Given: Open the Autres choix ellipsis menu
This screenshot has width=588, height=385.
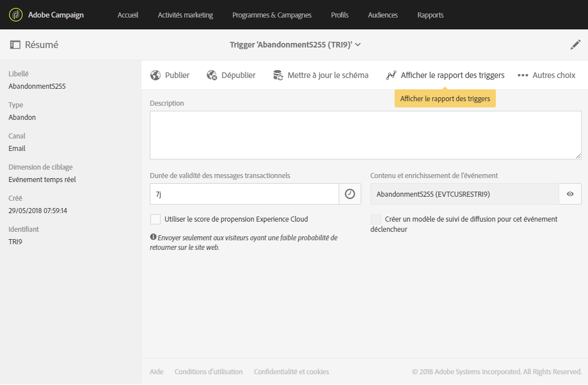Looking at the screenshot, I should tap(523, 75).
